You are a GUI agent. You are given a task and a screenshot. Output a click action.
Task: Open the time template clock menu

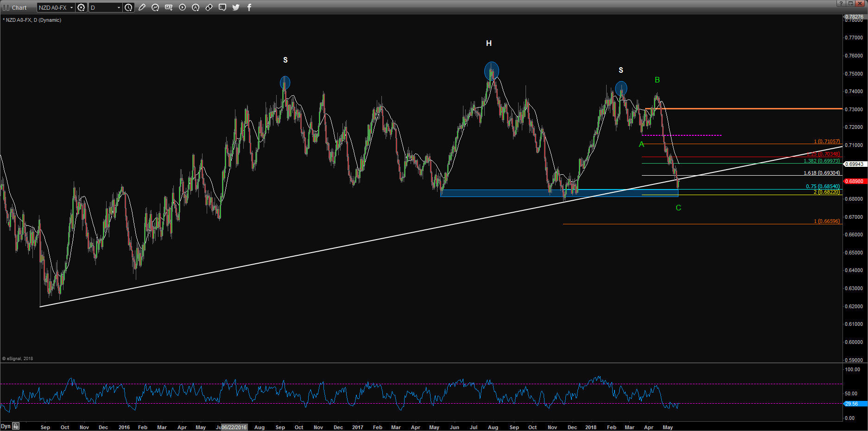coord(128,7)
